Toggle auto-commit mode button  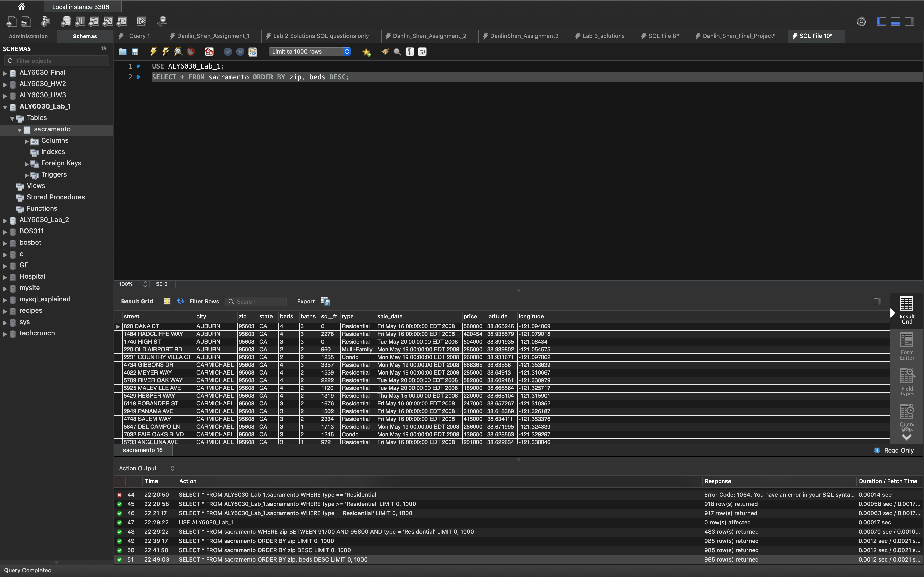coord(252,52)
